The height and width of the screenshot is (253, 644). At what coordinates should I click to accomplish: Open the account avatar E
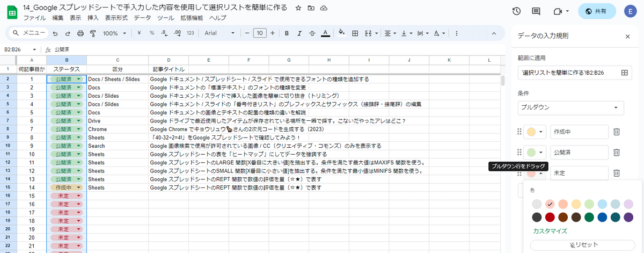click(x=632, y=11)
